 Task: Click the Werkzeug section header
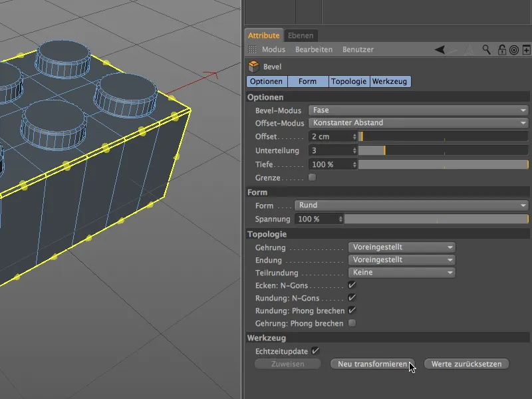388,338
